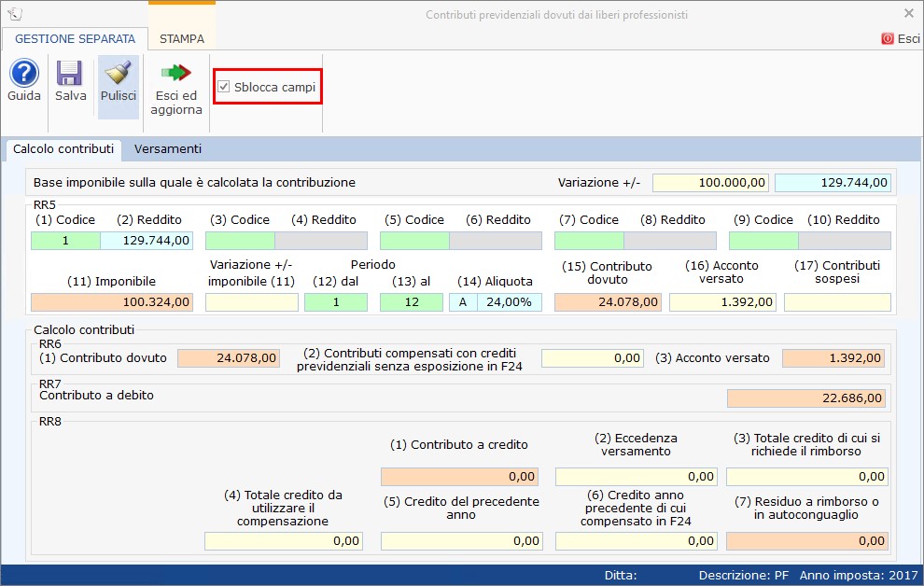Click (16) Acconto versato field 1.392,00
The height and width of the screenshot is (586, 924).
pyautogui.click(x=722, y=302)
